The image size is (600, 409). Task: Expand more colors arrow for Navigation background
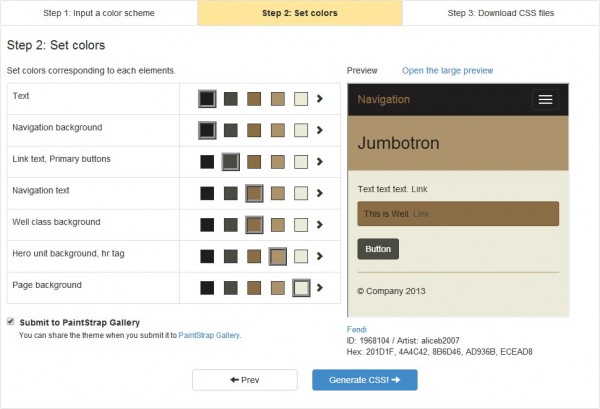click(x=320, y=130)
